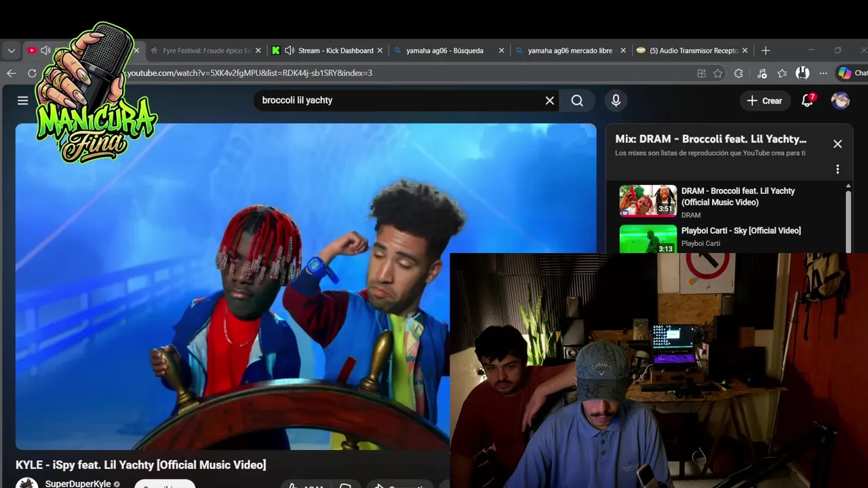The height and width of the screenshot is (488, 868).
Task: Unmute the YouTube tab speaker icon
Action: pos(45,51)
